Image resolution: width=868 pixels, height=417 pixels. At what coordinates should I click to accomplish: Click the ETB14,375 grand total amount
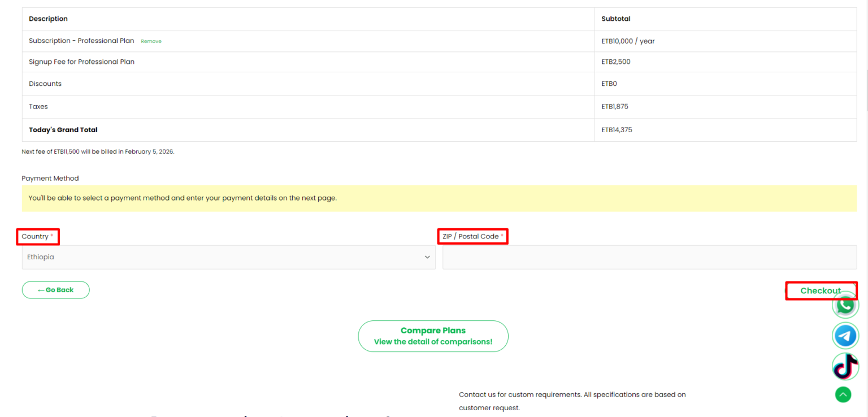pos(617,130)
